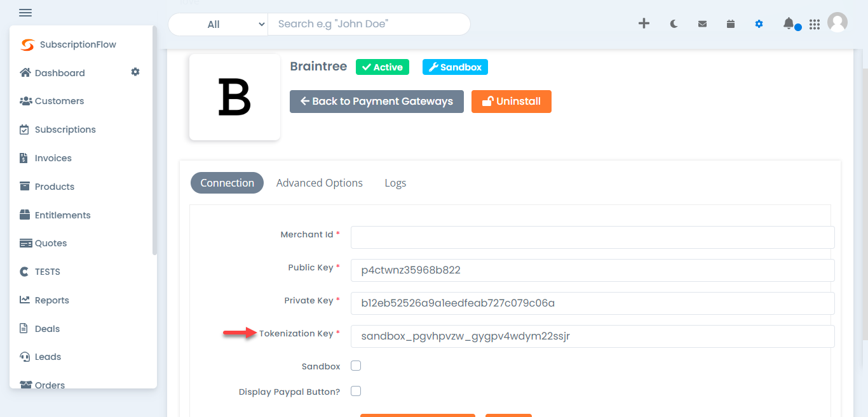Screen dimensions: 868x417
Task: Select Leads in the sidebar
Action: [x=48, y=357]
